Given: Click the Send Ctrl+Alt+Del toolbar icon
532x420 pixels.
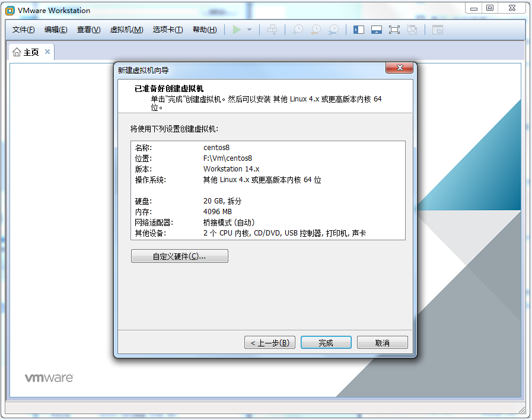Looking at the screenshot, I should [272, 30].
